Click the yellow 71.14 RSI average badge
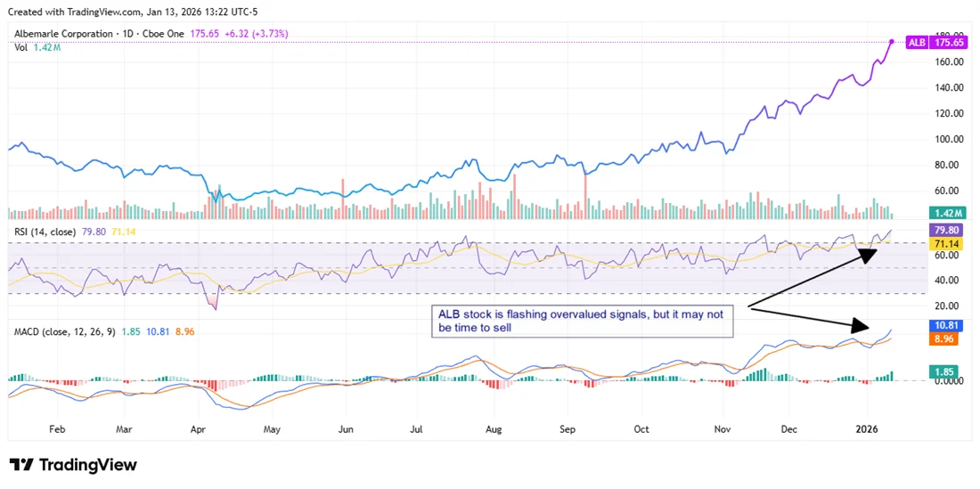Viewport: 980px width, 489px height. [x=946, y=243]
